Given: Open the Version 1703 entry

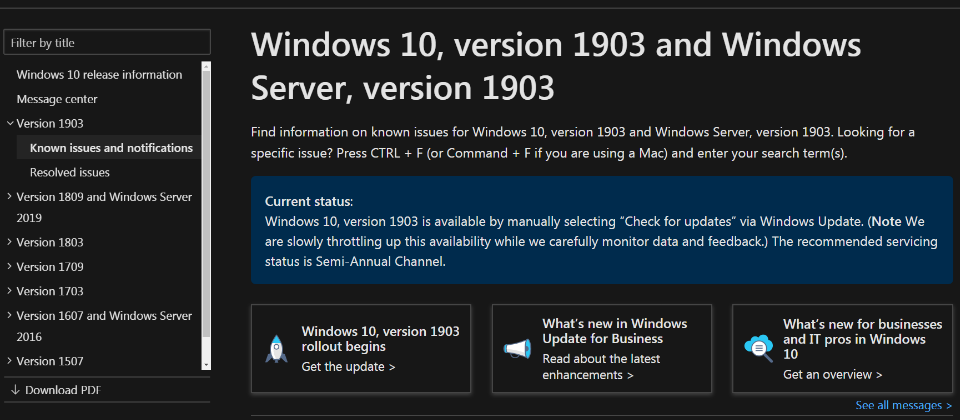Looking at the screenshot, I should 50,291.
